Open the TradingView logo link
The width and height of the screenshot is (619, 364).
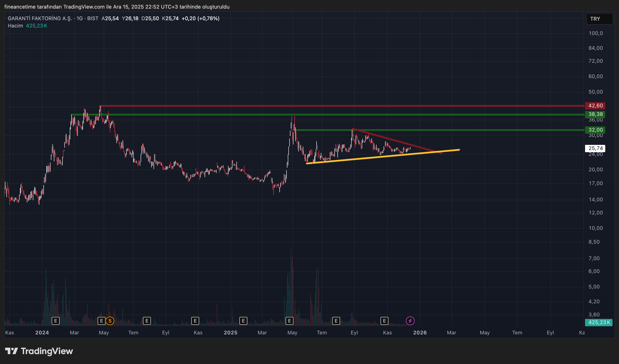pos(39,351)
